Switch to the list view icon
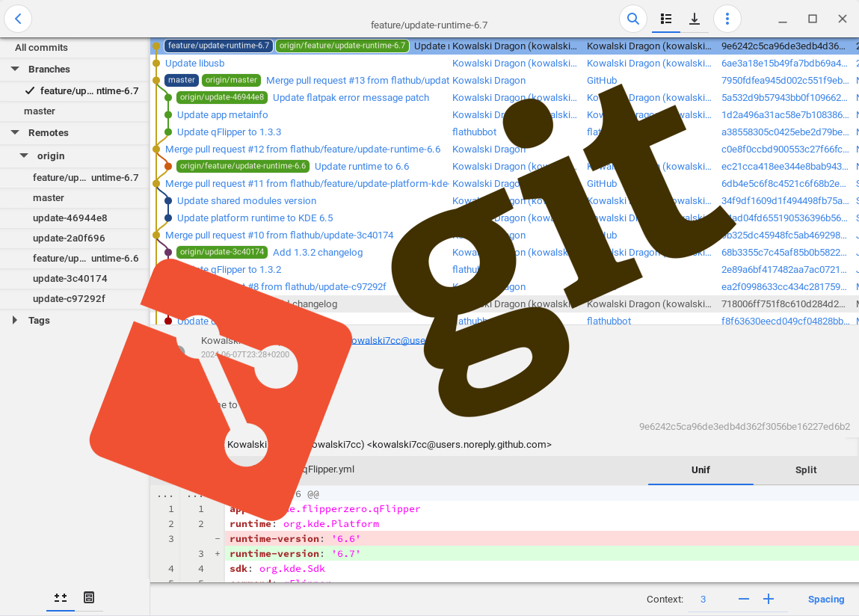Image resolution: width=859 pixels, height=616 pixels. (x=666, y=19)
